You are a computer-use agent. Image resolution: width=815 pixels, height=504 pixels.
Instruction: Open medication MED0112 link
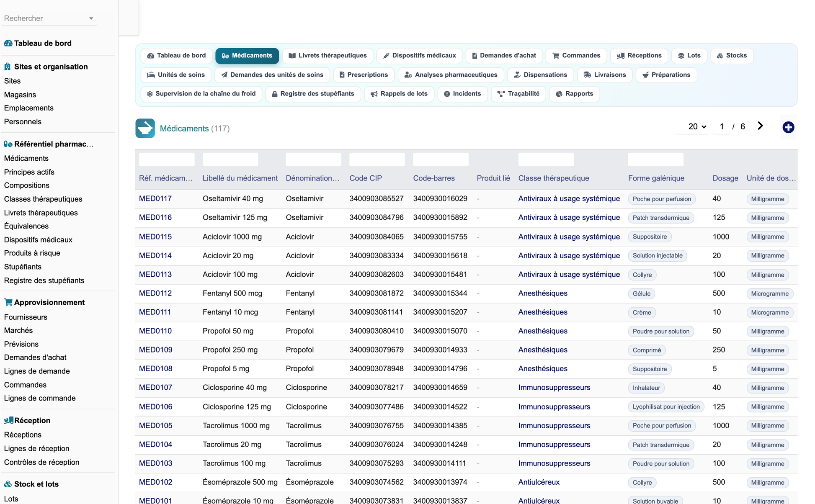tap(155, 293)
